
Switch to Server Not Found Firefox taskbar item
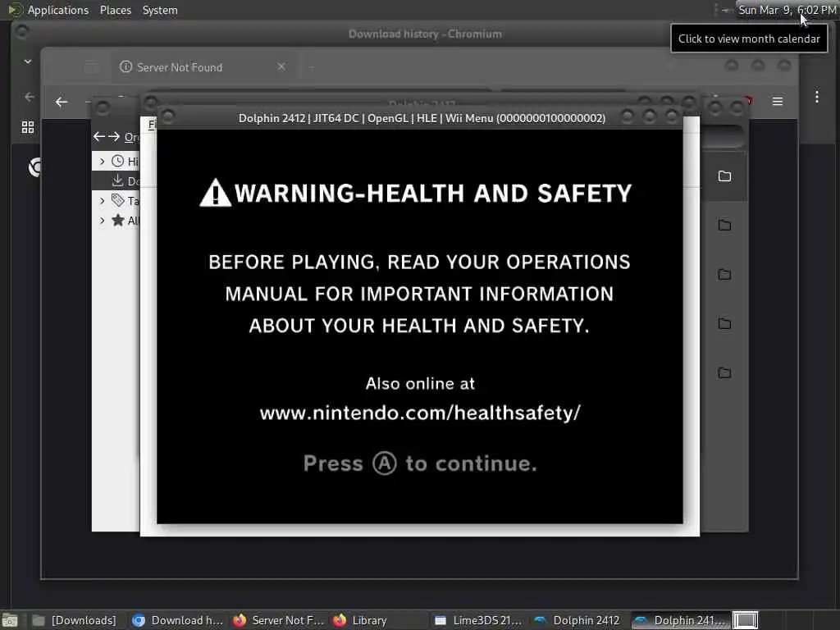[x=278, y=620]
